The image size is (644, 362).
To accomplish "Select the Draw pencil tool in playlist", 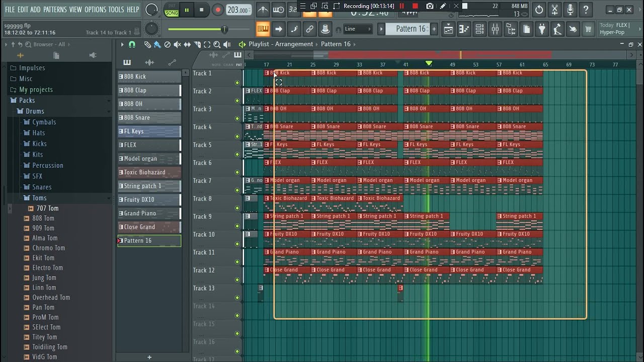I will [147, 44].
